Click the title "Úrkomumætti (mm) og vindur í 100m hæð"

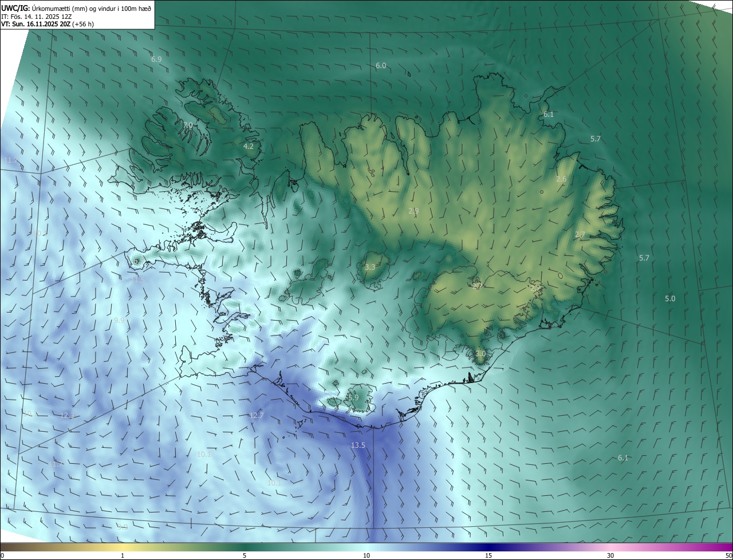coord(92,8)
